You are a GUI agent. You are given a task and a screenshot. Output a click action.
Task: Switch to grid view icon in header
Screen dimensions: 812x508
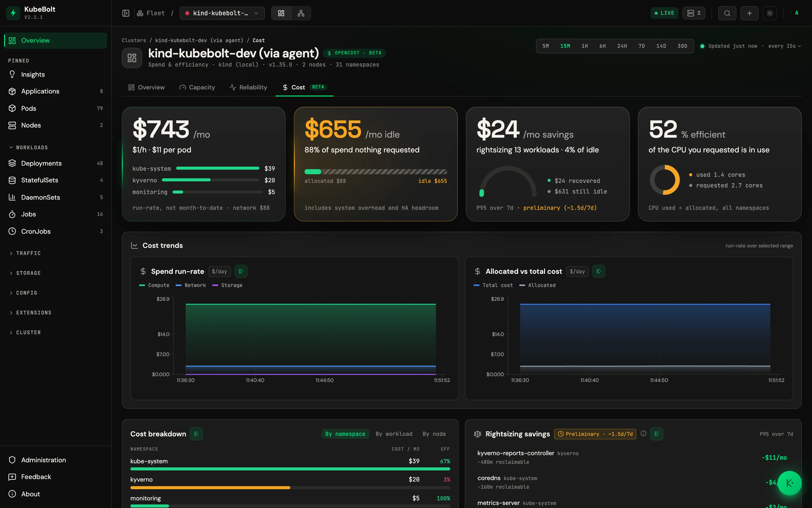click(281, 13)
